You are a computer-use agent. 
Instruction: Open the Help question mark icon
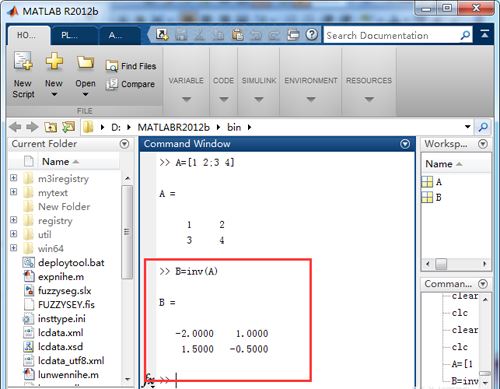[312, 34]
